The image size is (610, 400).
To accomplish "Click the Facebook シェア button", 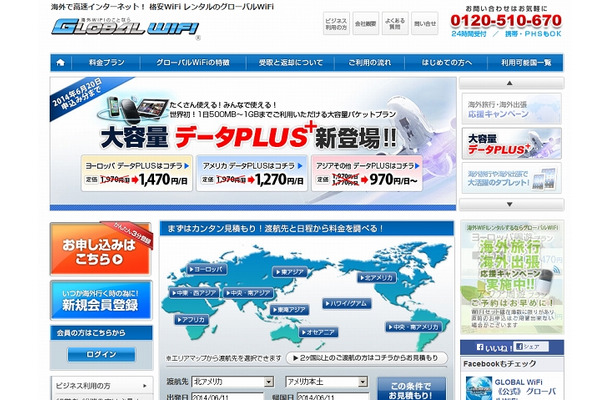I will tap(531, 347).
